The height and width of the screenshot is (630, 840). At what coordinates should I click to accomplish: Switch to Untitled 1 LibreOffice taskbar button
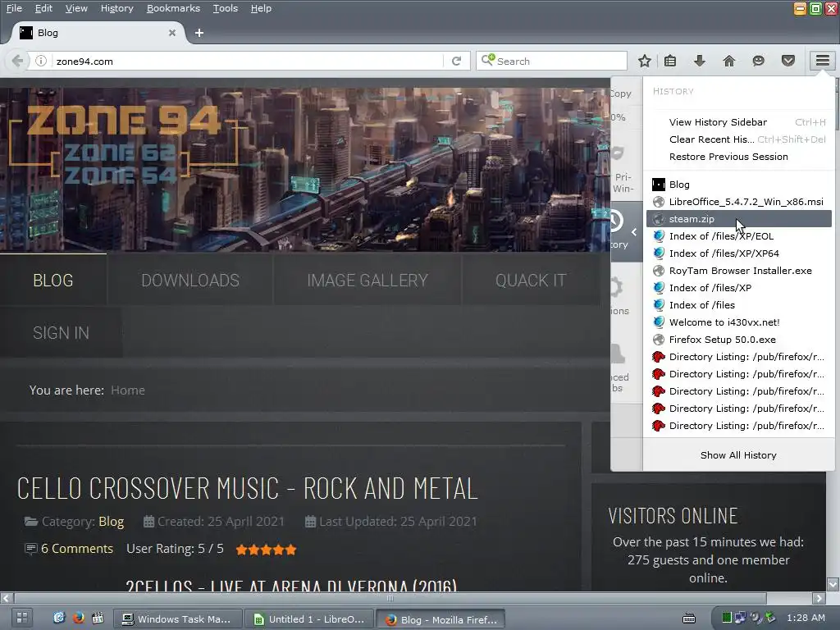pyautogui.click(x=309, y=619)
